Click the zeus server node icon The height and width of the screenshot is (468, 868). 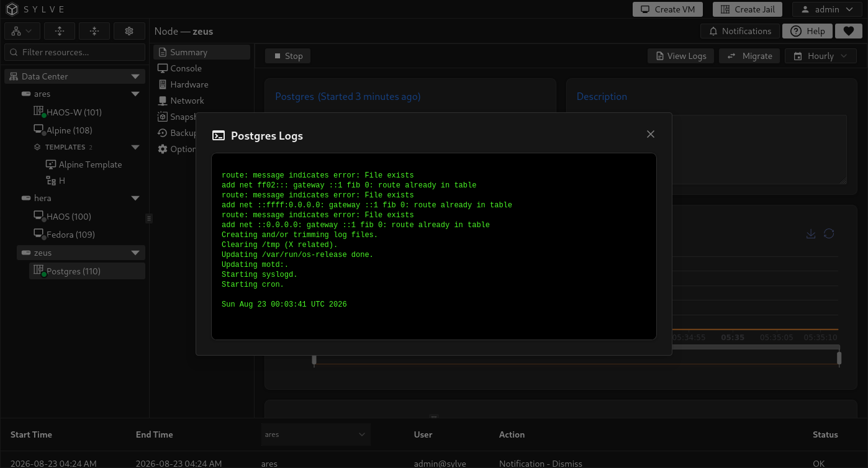26,253
